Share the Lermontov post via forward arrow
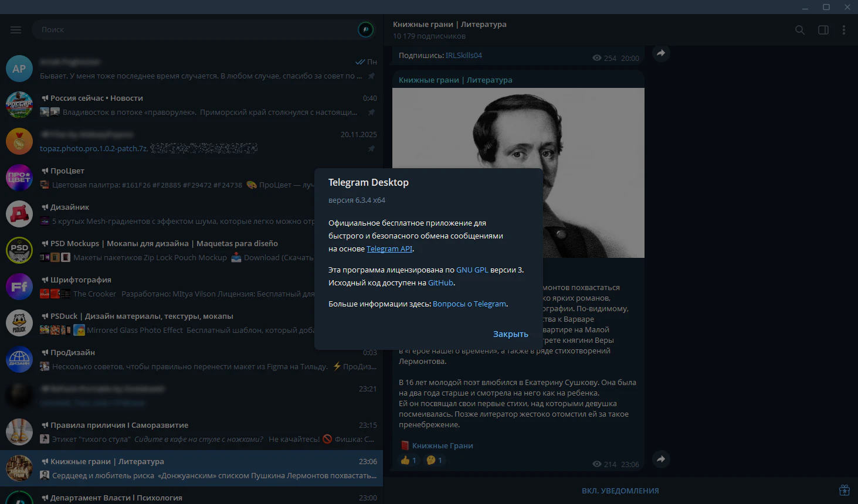858x504 pixels. [661, 459]
